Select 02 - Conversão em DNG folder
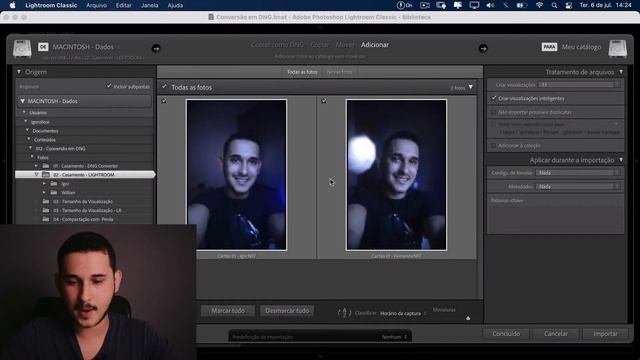 [x=60, y=148]
